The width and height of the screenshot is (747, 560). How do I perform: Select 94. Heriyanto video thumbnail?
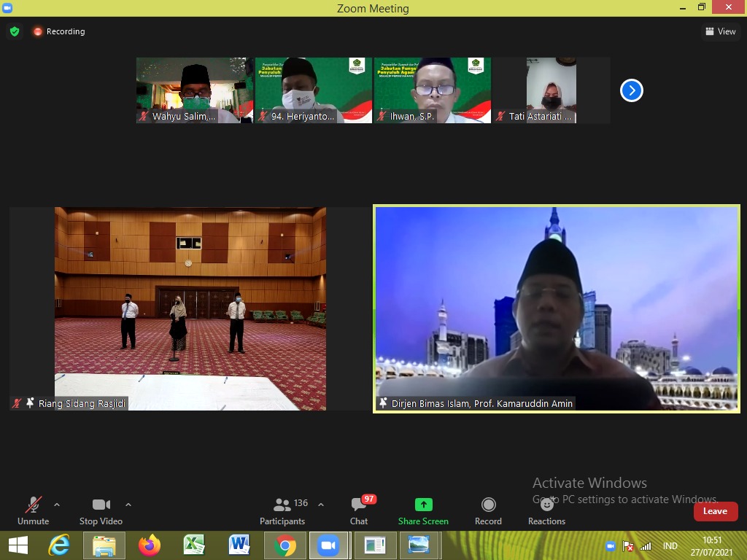point(314,90)
